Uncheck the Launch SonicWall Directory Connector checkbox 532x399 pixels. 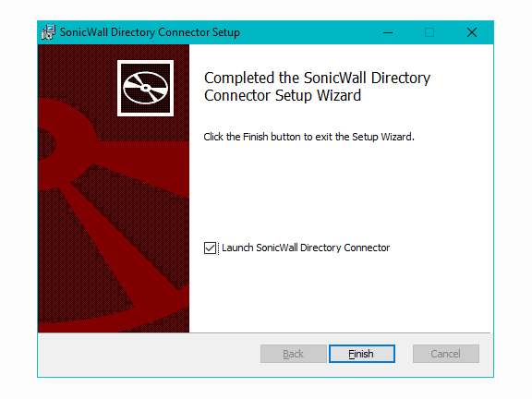click(x=210, y=248)
